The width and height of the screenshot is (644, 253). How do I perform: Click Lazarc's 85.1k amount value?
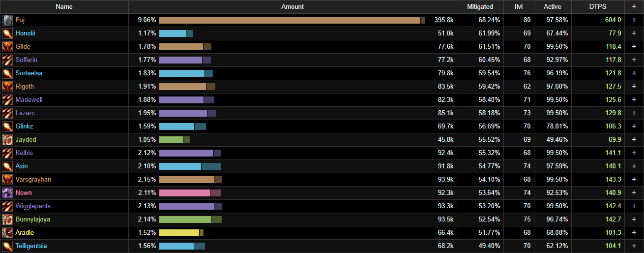(x=445, y=113)
